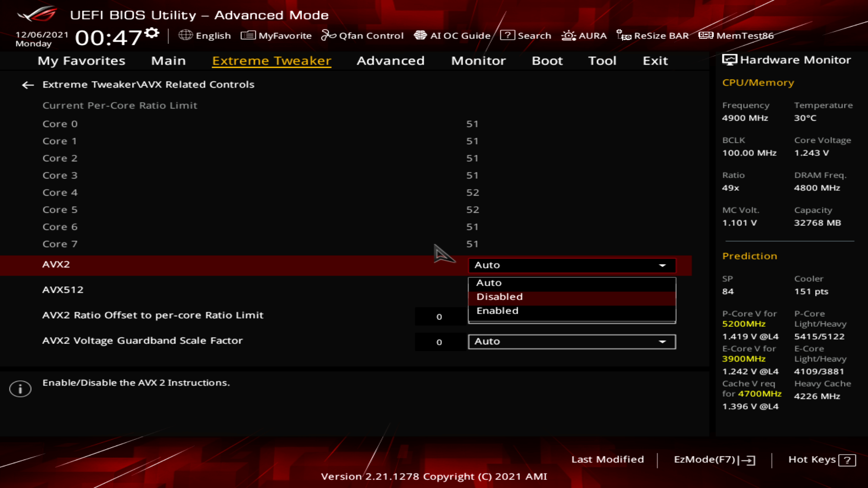Expand the AVX2 Voltage Guardband Auto dropdown
The width and height of the screenshot is (868, 488).
pyautogui.click(x=571, y=342)
